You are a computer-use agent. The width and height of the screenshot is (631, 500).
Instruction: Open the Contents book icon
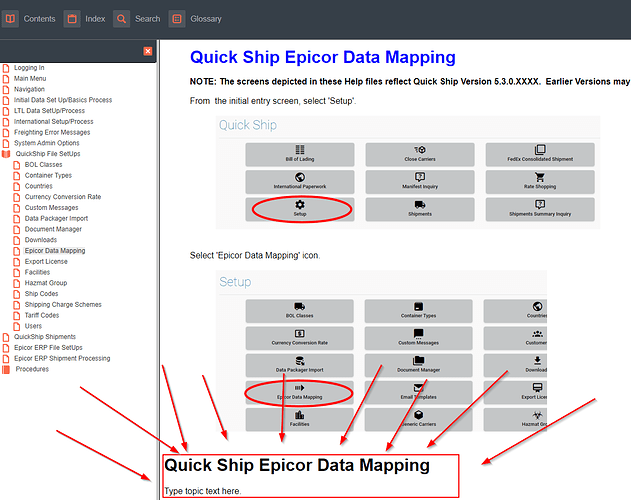click(x=10, y=19)
